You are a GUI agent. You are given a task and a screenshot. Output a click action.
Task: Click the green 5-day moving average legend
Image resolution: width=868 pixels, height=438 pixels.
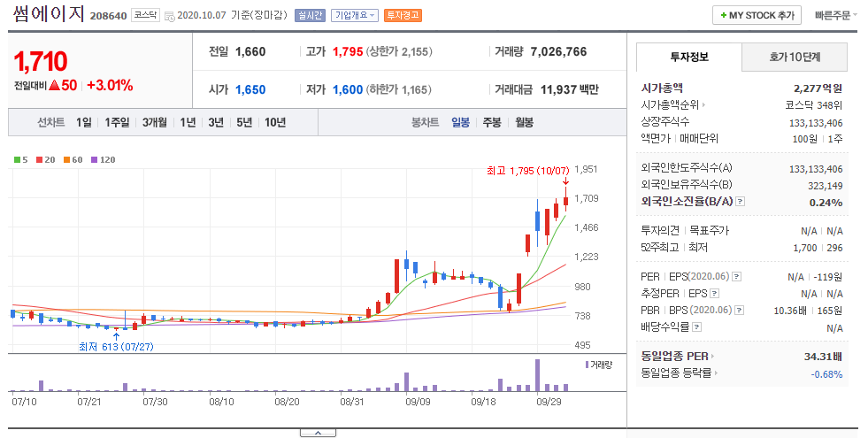21,159
